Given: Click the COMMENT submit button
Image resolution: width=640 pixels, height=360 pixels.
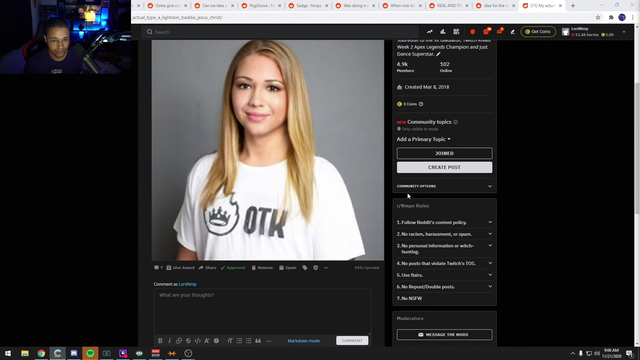Looking at the screenshot, I should pyautogui.click(x=352, y=340).
